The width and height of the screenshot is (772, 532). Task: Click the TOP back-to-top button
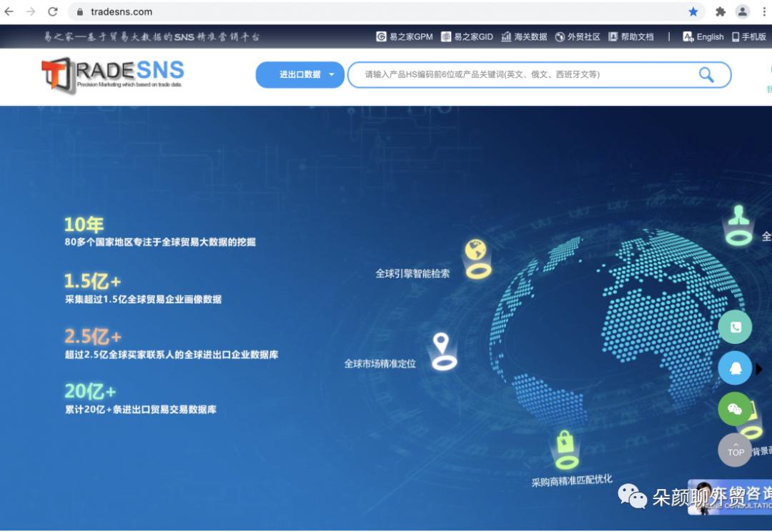735,450
